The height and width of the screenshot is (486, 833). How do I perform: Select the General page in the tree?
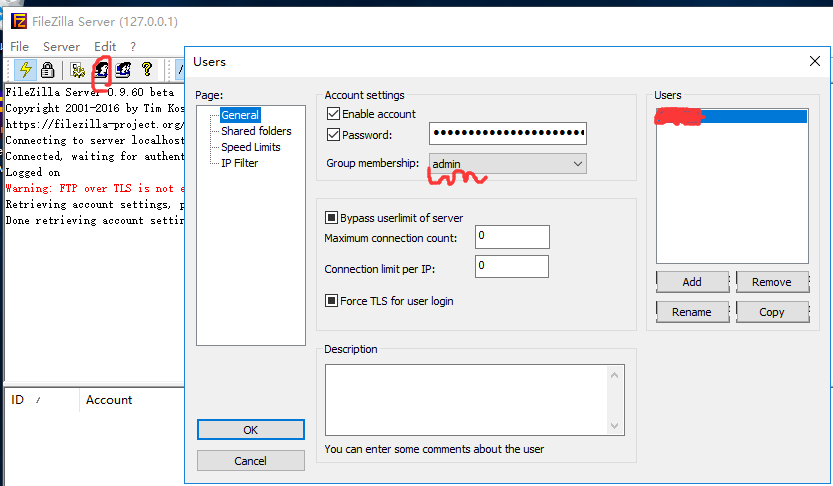(x=240, y=115)
